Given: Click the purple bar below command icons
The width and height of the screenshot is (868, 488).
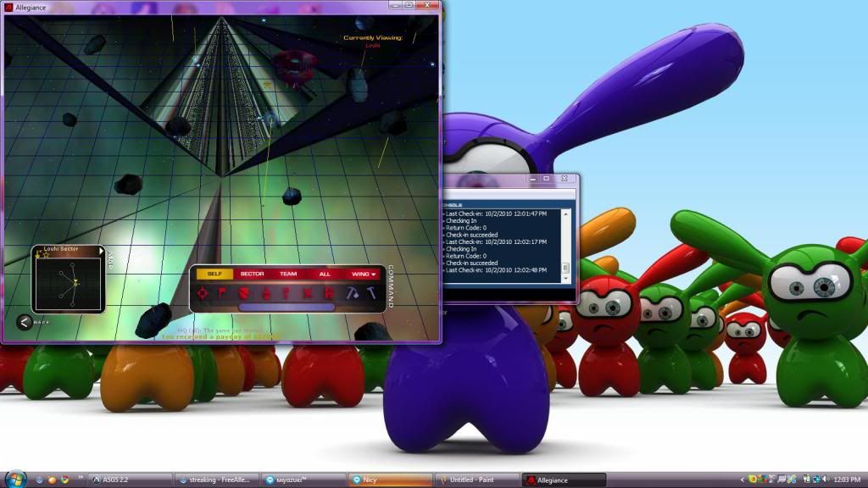Looking at the screenshot, I should [x=287, y=308].
